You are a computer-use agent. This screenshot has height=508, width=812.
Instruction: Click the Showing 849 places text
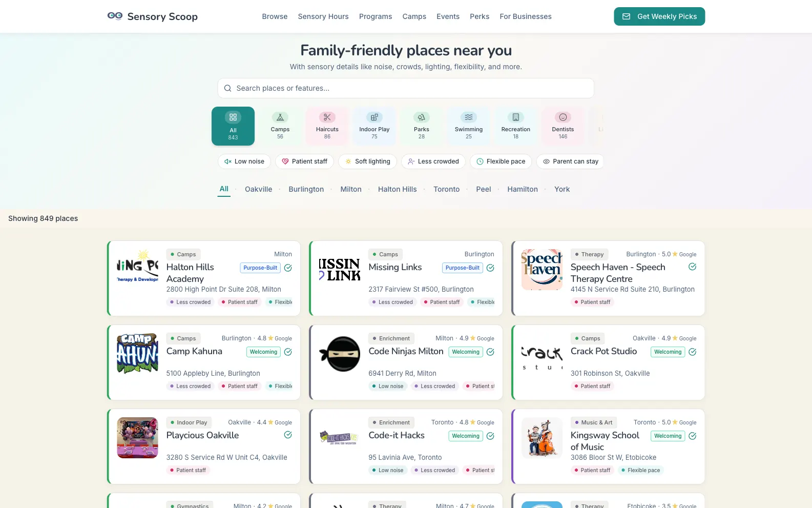[x=43, y=218]
